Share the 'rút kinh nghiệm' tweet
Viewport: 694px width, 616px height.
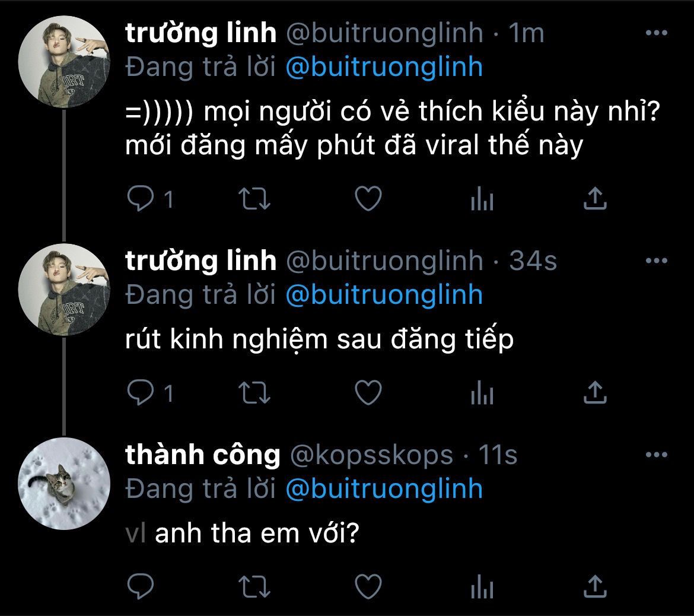coord(595,392)
